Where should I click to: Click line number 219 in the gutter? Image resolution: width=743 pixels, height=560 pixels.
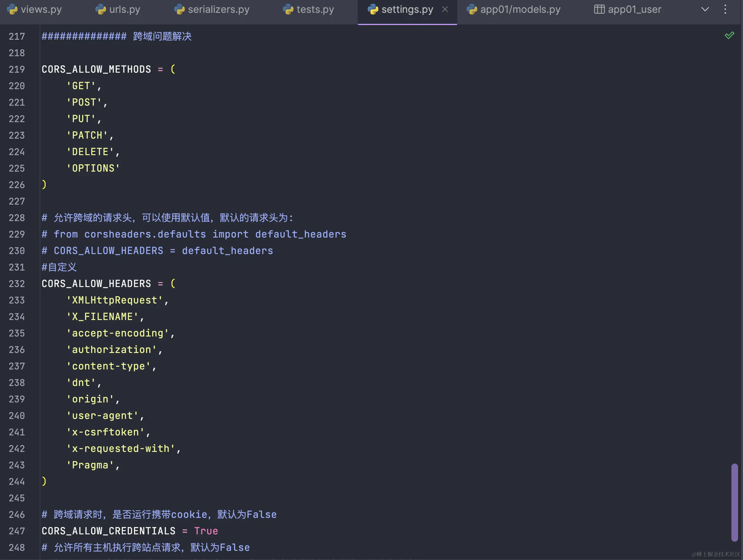[17, 70]
